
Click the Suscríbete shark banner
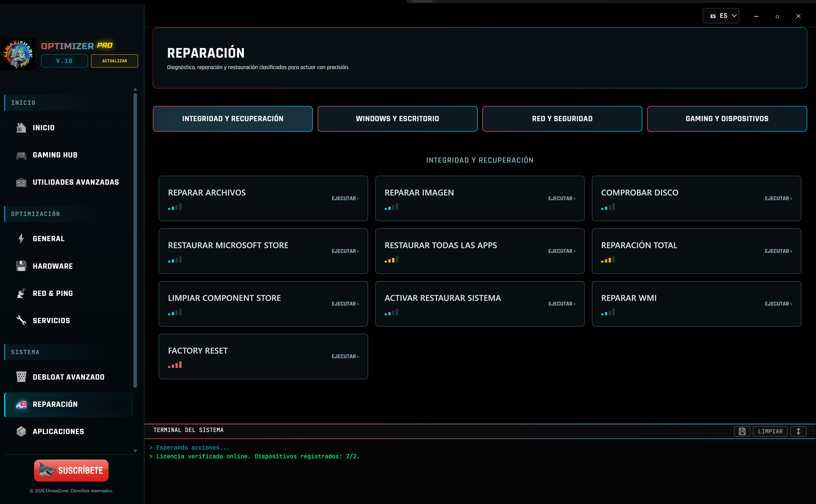click(71, 470)
